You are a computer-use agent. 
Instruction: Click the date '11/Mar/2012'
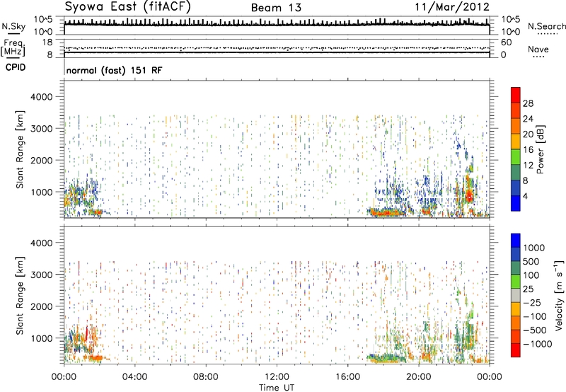[452, 7]
